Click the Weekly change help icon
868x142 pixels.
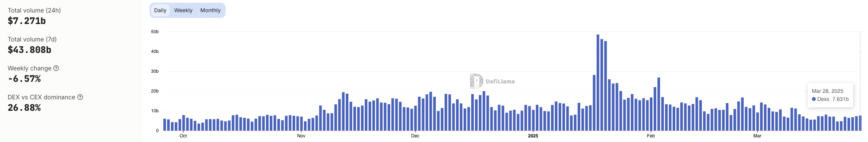pos(56,68)
